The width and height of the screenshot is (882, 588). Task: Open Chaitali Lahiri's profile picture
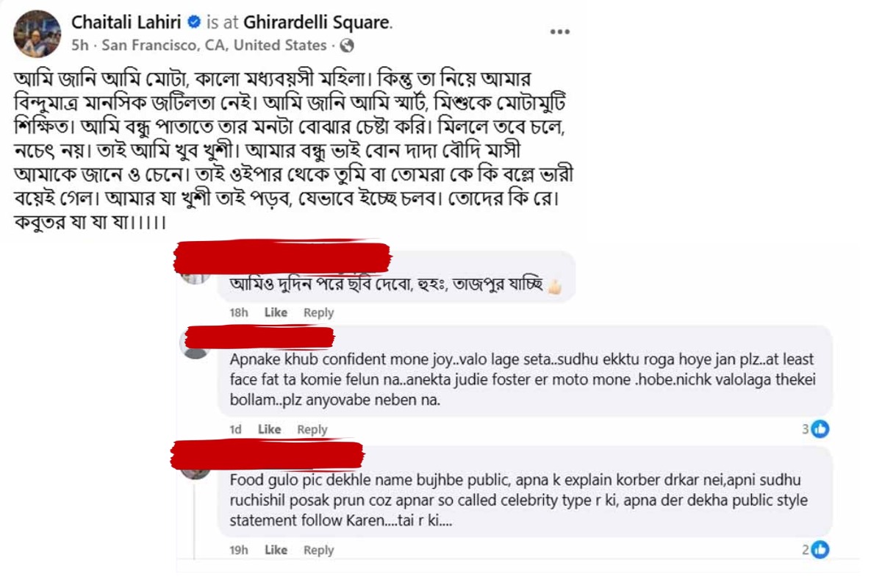37,34
